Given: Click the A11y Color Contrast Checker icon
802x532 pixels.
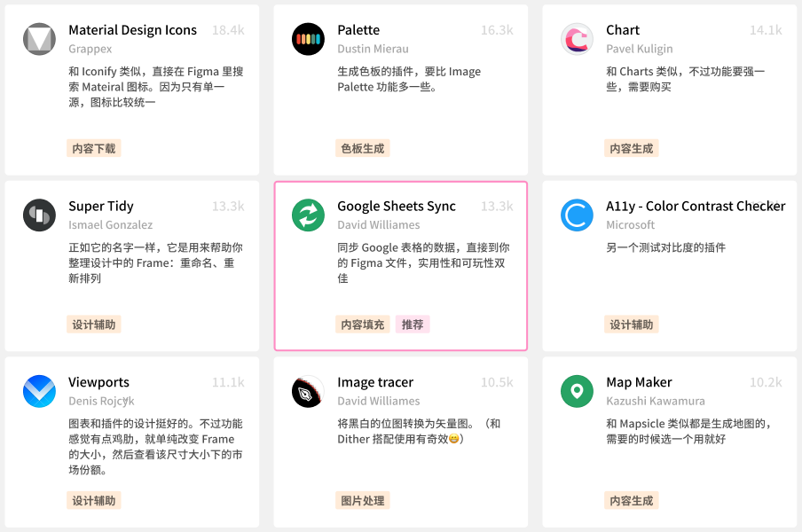Looking at the screenshot, I should tap(577, 215).
